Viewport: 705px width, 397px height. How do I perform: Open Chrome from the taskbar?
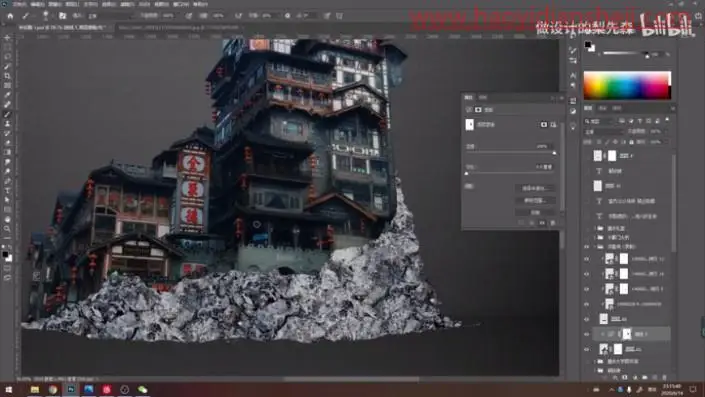[x=53, y=389]
